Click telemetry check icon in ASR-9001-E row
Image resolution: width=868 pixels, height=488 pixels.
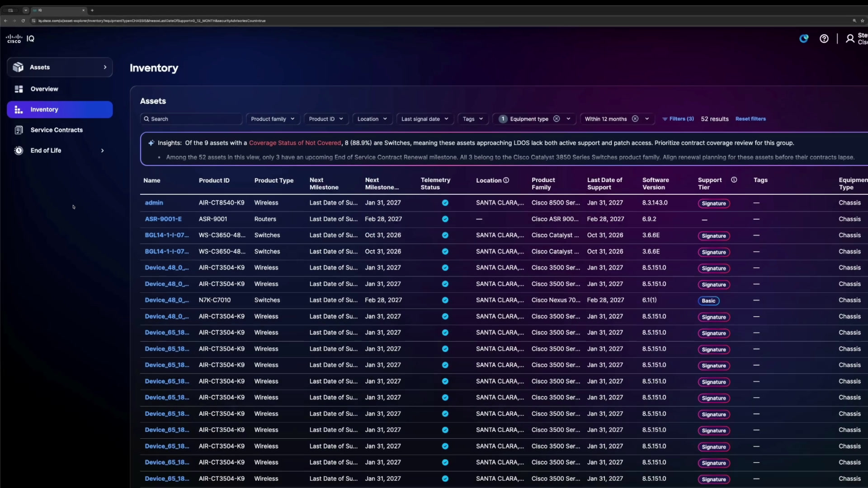[445, 219]
